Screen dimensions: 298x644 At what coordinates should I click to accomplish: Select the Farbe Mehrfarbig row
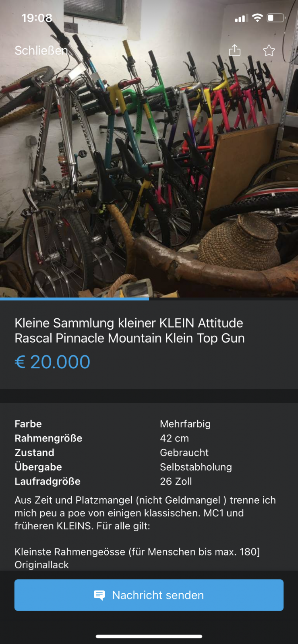[149, 424]
